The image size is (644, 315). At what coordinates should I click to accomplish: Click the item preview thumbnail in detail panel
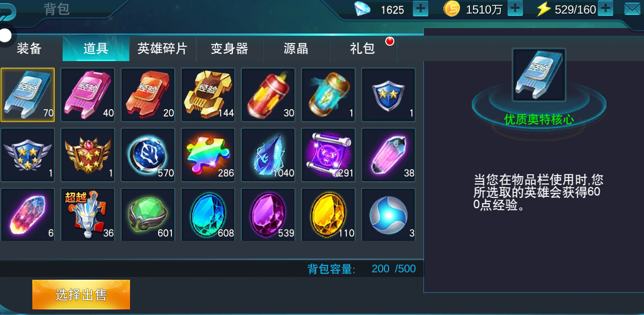pos(539,75)
